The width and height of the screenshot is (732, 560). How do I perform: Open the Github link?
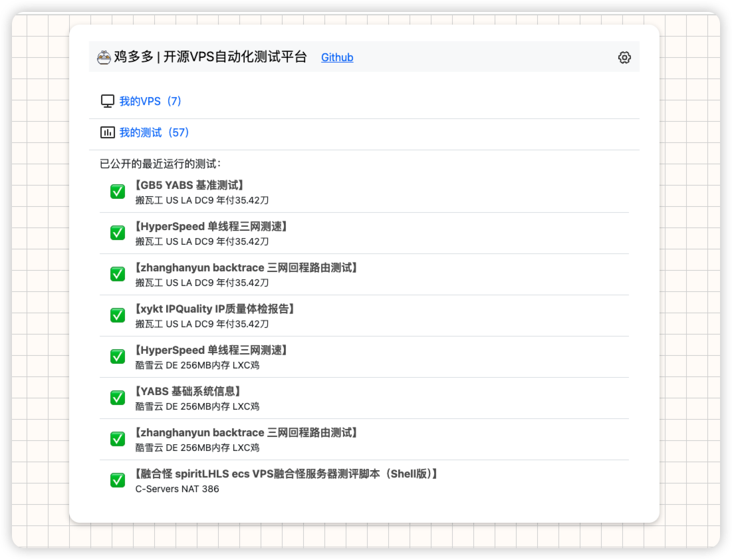point(337,57)
